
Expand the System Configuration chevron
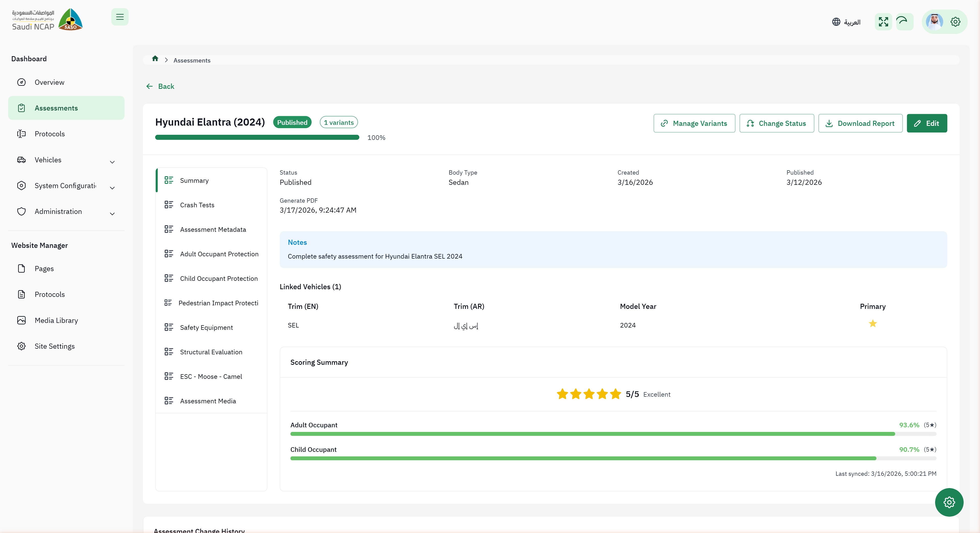(112, 188)
